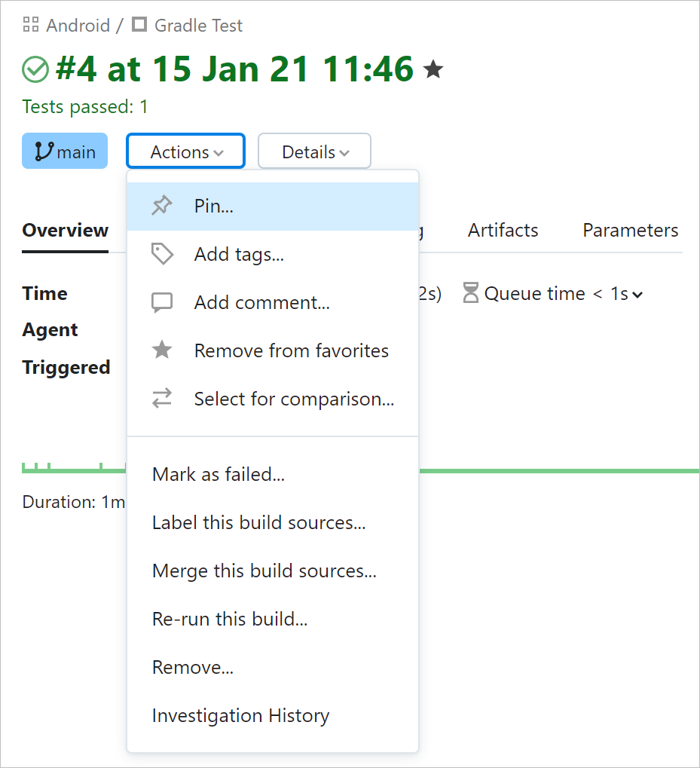
Task: Click the hourglass icon next to Queue time
Action: (471, 293)
